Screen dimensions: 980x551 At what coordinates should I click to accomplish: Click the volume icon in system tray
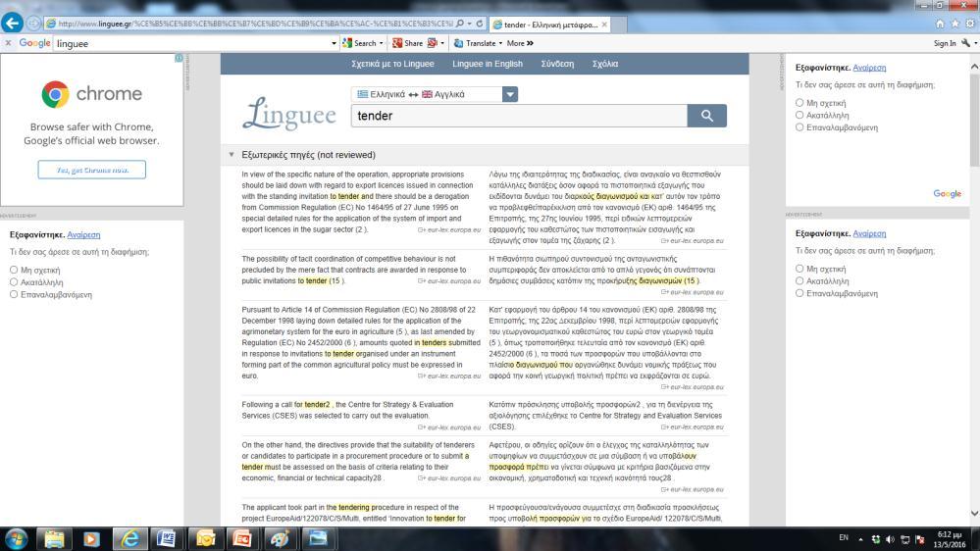tap(890, 539)
